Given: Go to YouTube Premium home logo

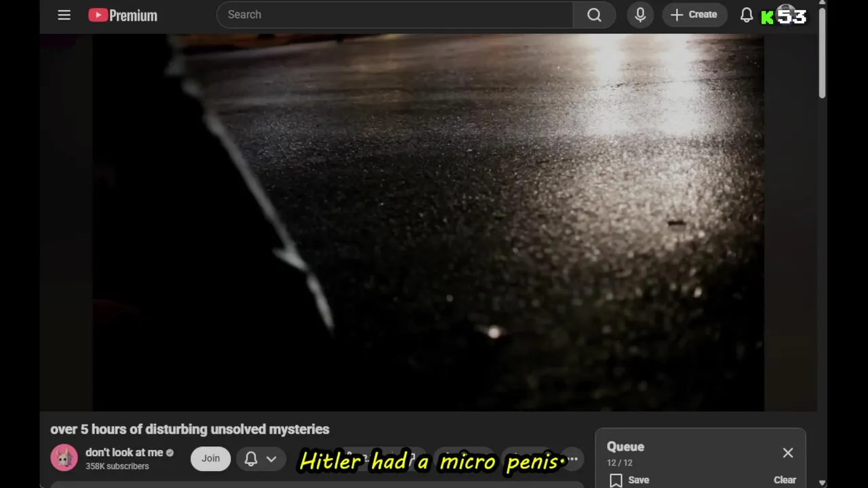Looking at the screenshot, I should (123, 15).
